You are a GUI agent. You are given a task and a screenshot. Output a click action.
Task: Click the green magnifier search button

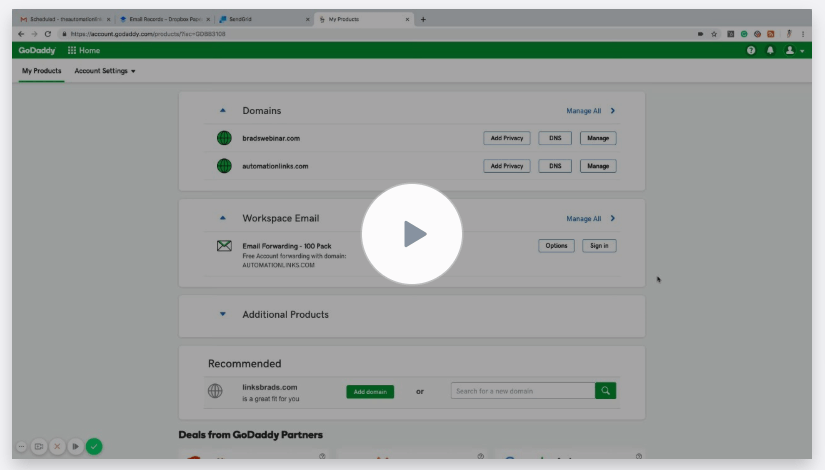(x=606, y=391)
